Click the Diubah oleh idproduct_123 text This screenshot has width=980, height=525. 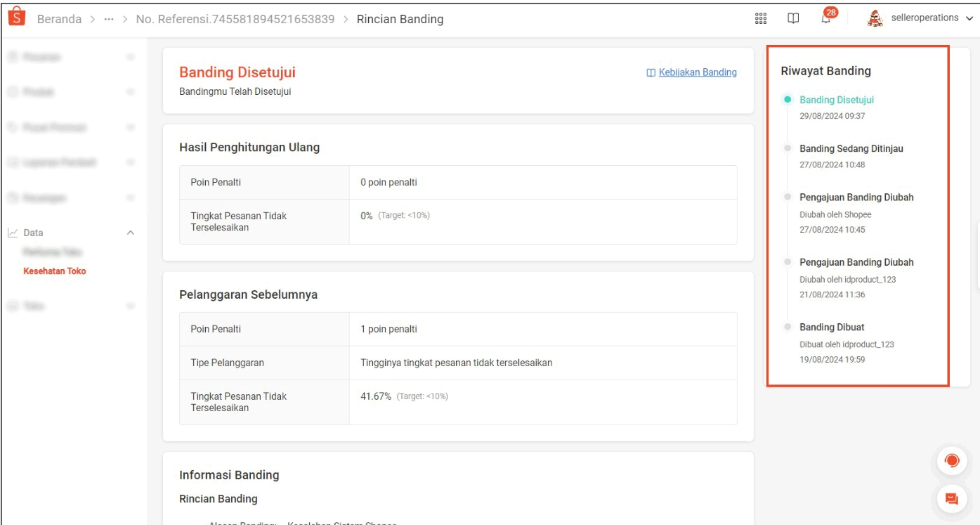tap(847, 279)
